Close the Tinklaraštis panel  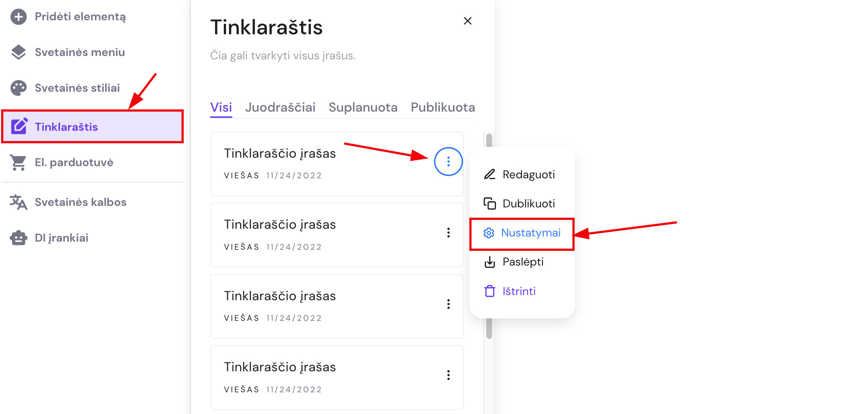(x=467, y=21)
